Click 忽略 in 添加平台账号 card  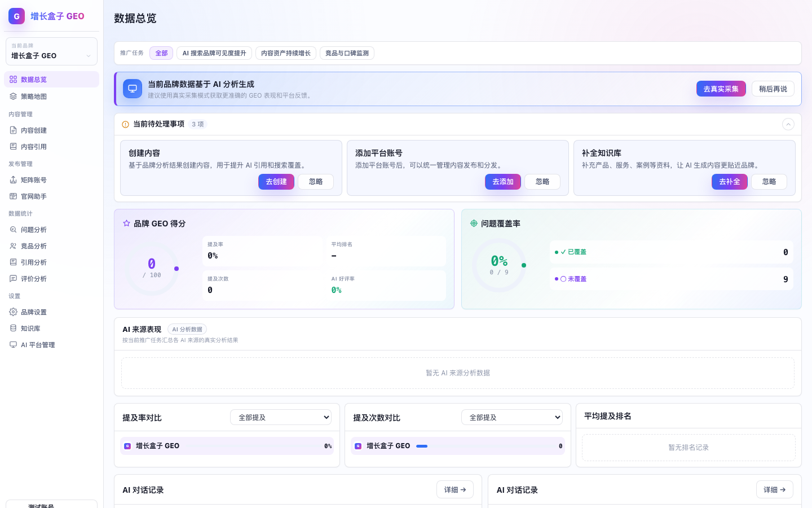pos(542,182)
